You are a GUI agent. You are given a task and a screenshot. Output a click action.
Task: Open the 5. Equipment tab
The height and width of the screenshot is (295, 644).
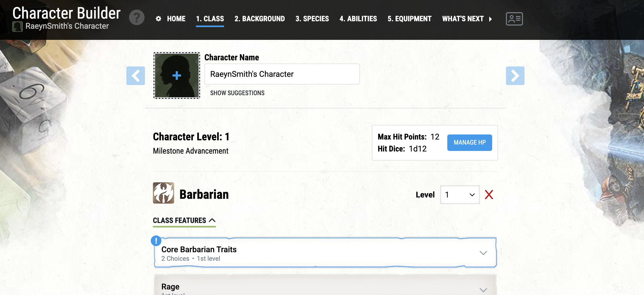409,19
